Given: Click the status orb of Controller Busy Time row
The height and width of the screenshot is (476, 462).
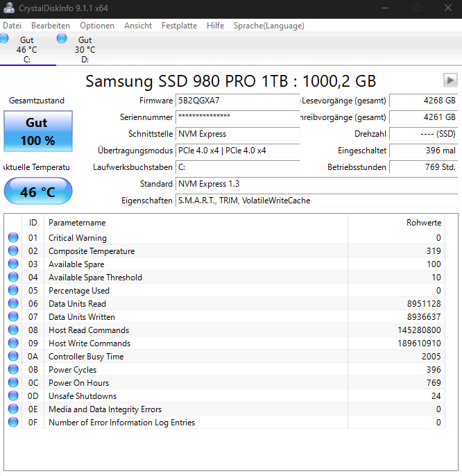Looking at the screenshot, I should point(13,356).
